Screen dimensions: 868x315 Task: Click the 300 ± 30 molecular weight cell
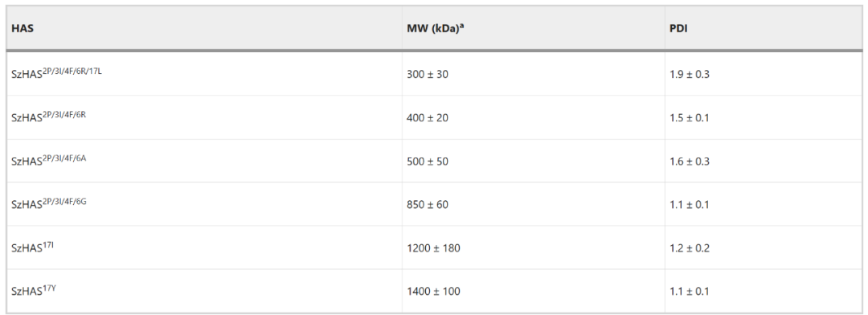428,74
